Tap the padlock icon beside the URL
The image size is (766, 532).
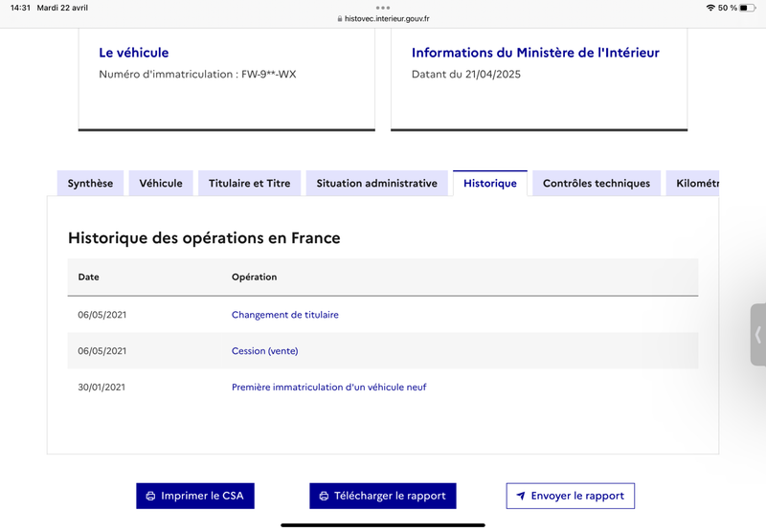coord(339,18)
